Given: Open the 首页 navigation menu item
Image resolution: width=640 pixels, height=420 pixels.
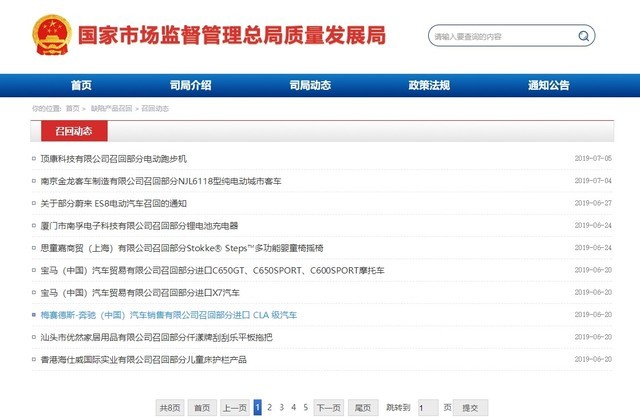Looking at the screenshot, I should pos(81,85).
